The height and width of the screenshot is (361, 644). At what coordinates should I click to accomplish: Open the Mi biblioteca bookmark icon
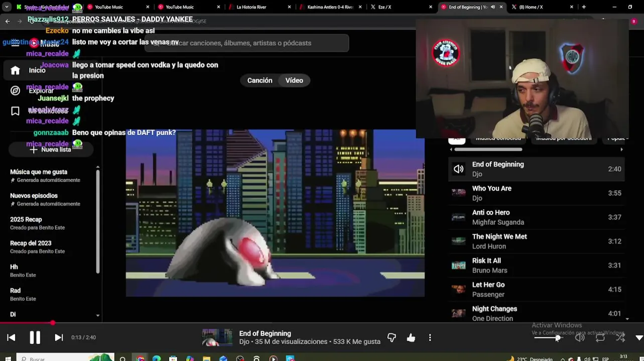[x=16, y=111]
